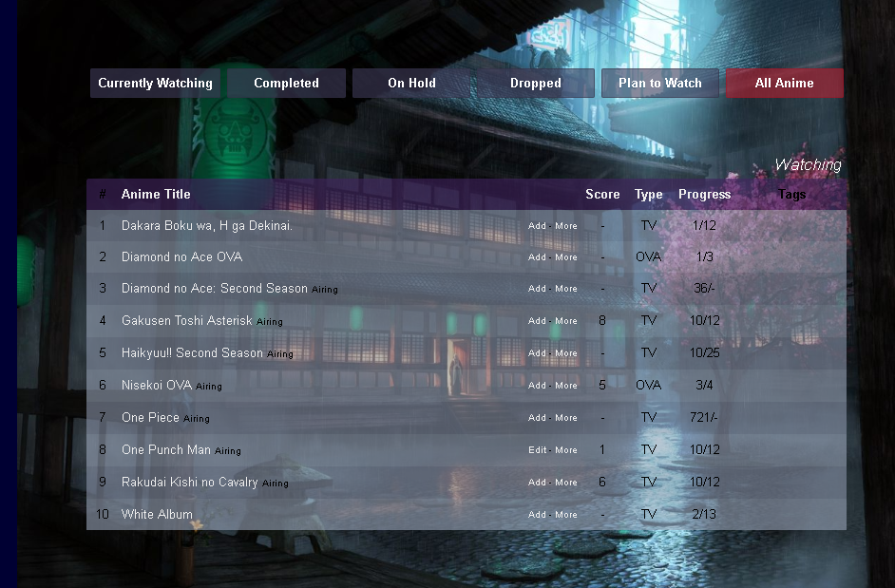Sort by the Anime Title column header
The height and width of the screenshot is (588, 895).
[156, 195]
